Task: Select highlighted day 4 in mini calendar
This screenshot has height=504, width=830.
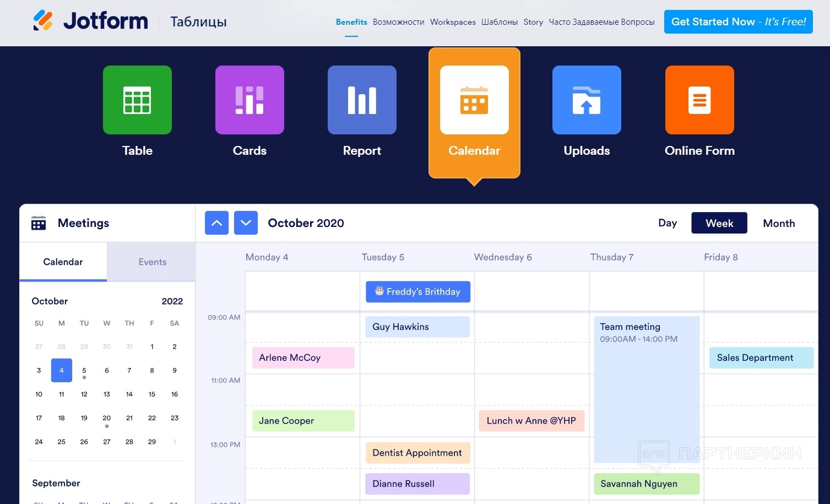Action: tap(62, 370)
